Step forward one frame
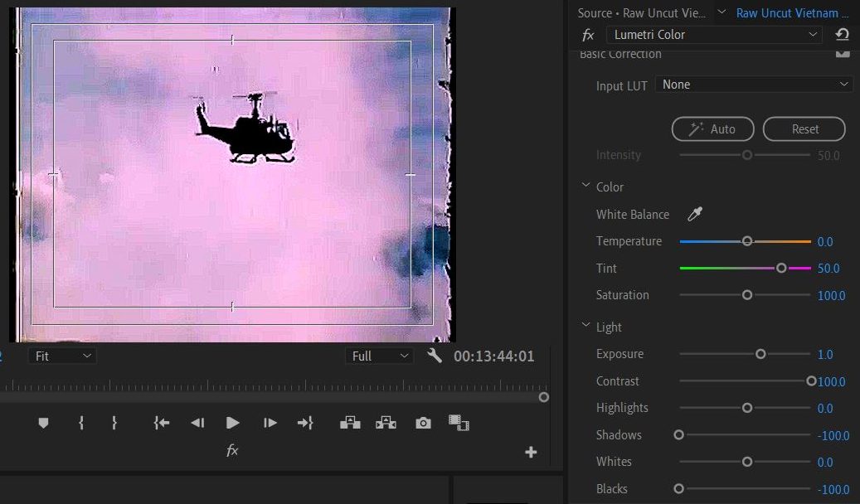Viewport: 860px width, 504px height. point(270,423)
